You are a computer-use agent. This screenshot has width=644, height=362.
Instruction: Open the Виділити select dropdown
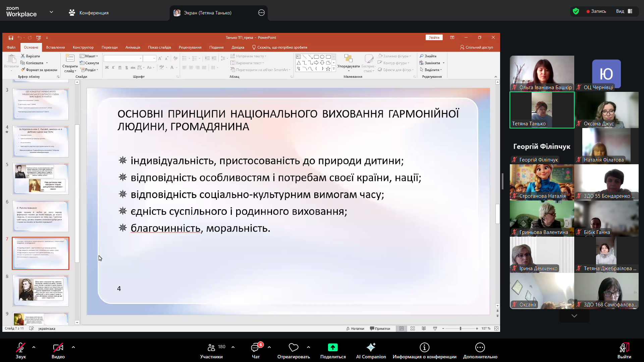[x=431, y=70]
